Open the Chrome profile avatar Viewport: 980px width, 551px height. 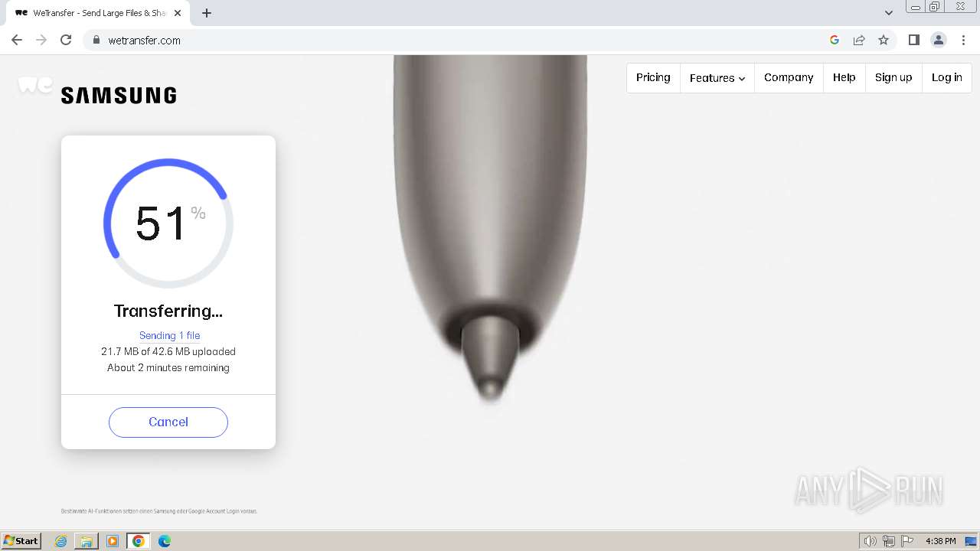click(x=939, y=40)
